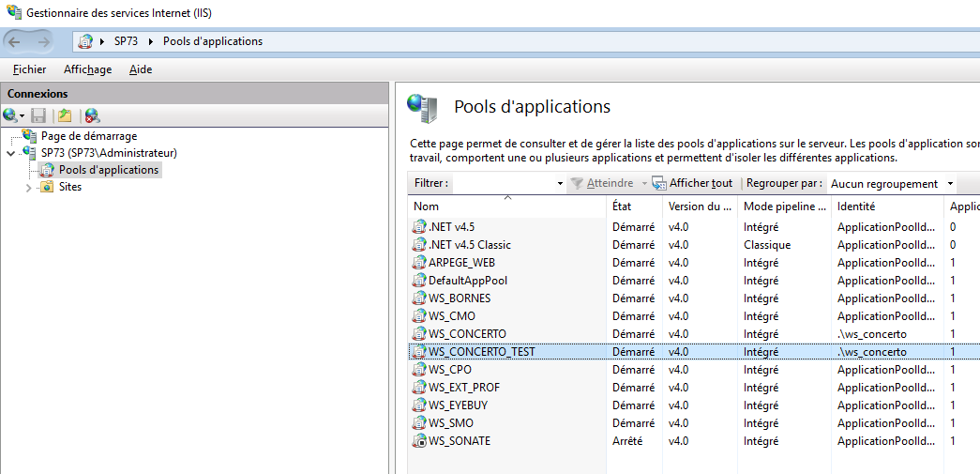Open the Filtrer dropdown arrow
Viewport: 980px width, 474px height.
click(x=560, y=184)
